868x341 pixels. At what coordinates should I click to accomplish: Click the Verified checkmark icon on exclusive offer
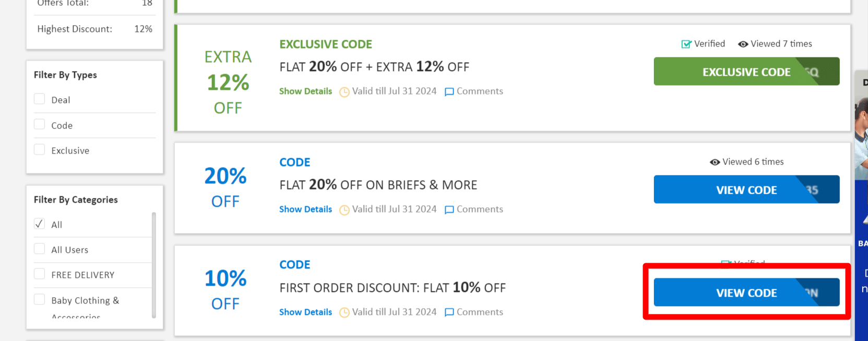click(x=686, y=44)
